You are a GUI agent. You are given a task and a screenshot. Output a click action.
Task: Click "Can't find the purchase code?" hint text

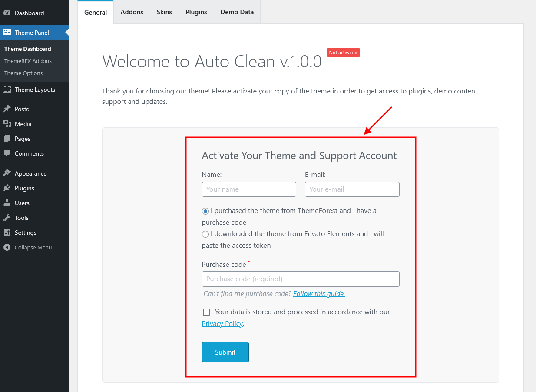click(248, 293)
